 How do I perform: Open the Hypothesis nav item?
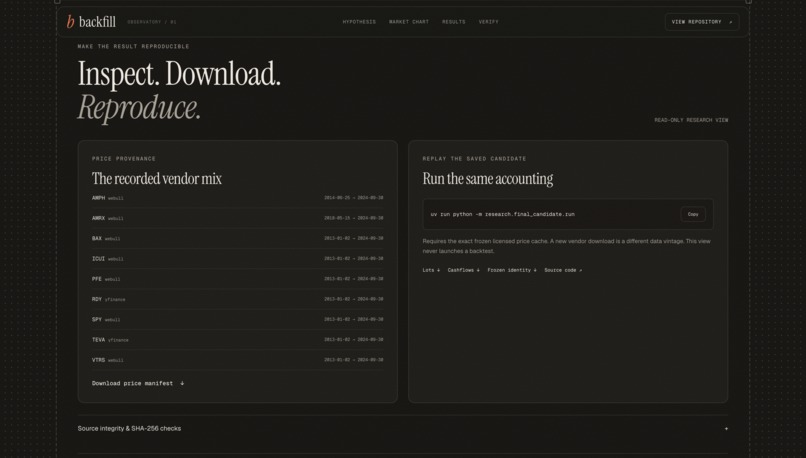359,22
